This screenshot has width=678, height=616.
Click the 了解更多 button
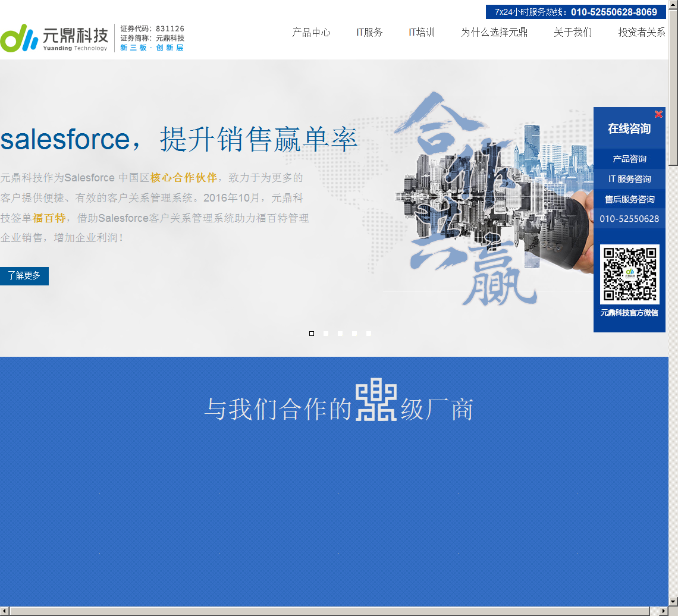coord(24,276)
